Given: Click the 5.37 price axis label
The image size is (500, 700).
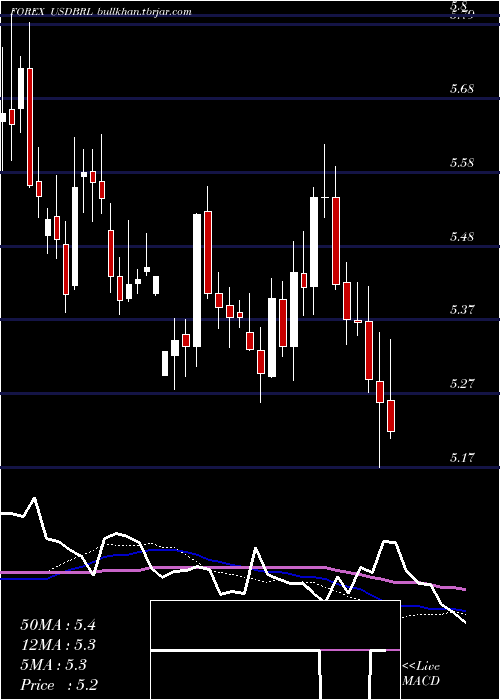Looking at the screenshot, I should point(462,310).
